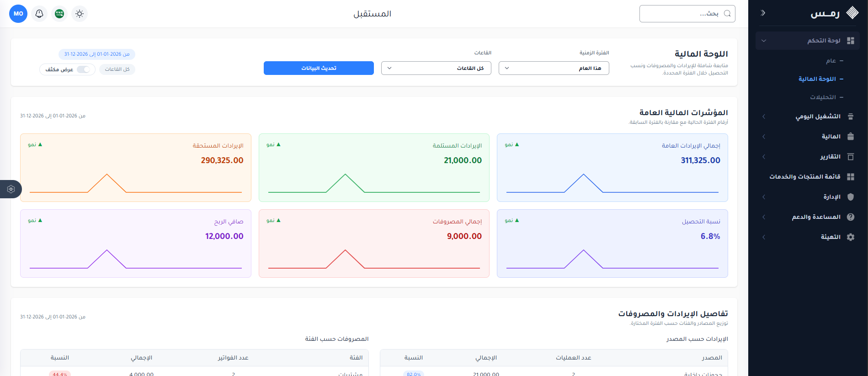Image resolution: width=868 pixels, height=376 pixels.
Task: Click the المالية briefcase icon
Action: [x=851, y=137]
